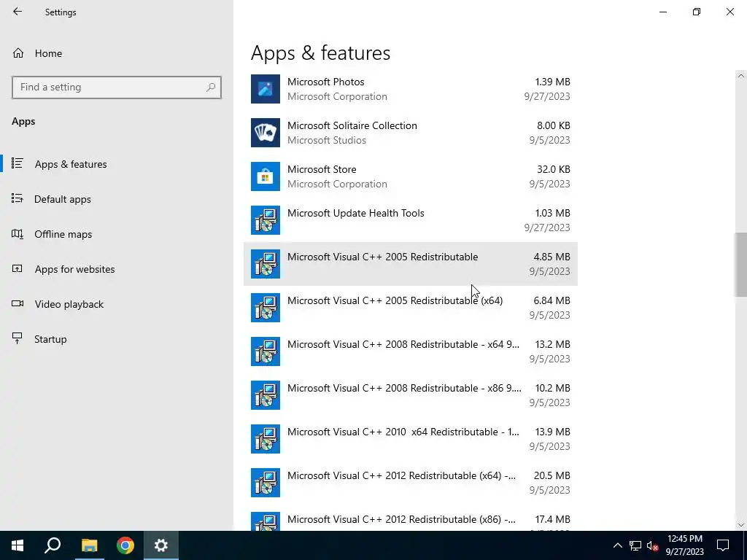This screenshot has height=560, width=747.
Task: Select the Microsoft Store bag icon
Action: pyautogui.click(x=266, y=176)
